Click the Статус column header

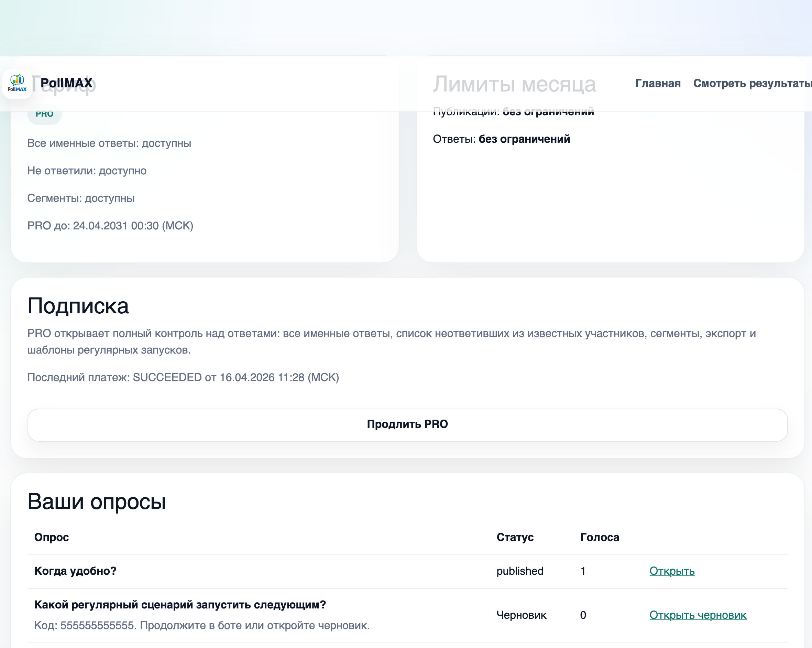[515, 537]
